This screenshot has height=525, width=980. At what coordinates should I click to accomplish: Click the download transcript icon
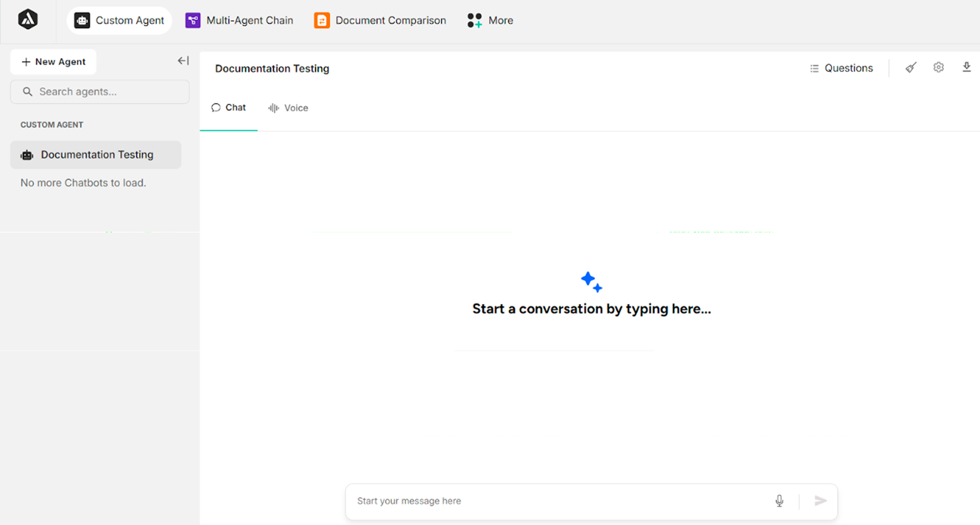click(x=967, y=67)
